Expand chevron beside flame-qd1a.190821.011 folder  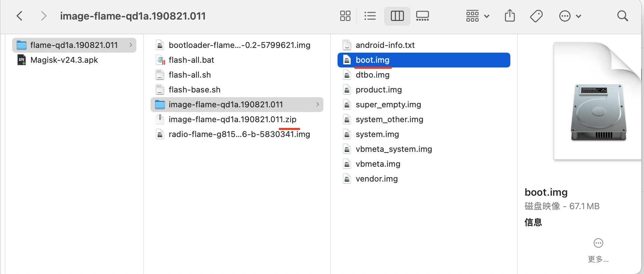tap(131, 45)
